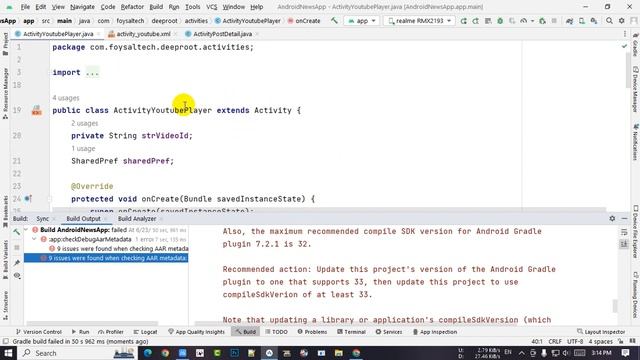Open the VCS menu
The width and height of the screenshot is (640, 360).
pos(211,7)
